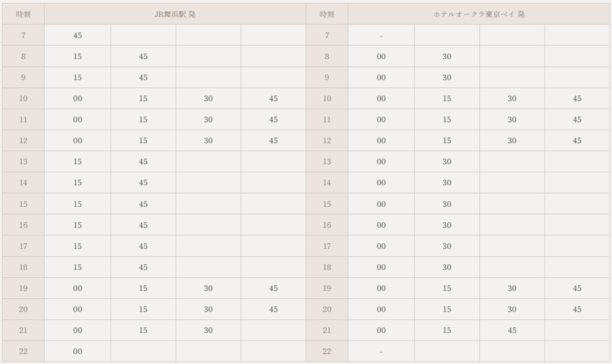Click the dash in ホテルオークラ 7 o'clock row

click(381, 36)
